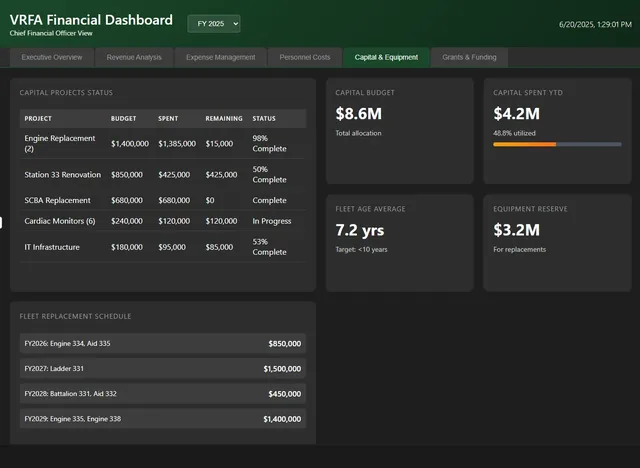Click the Equipment Reserve card heading

pos(530,209)
